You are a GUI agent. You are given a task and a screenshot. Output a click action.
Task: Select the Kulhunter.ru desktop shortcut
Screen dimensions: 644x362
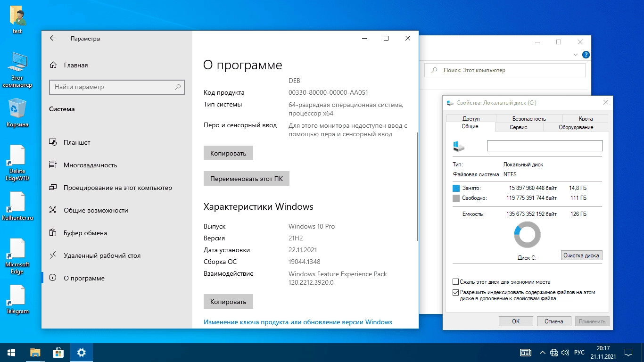click(17, 206)
